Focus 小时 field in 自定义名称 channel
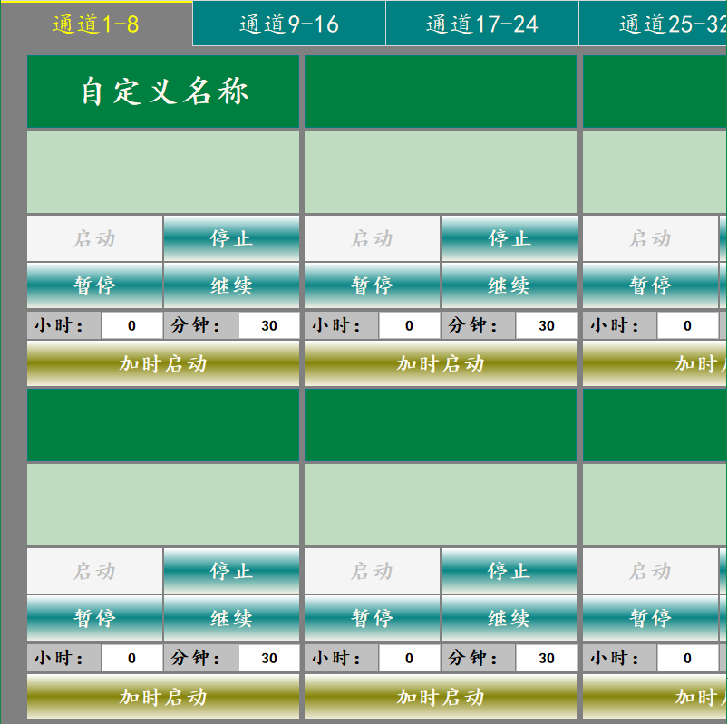Screen dimensions: 728x724 pos(131,325)
